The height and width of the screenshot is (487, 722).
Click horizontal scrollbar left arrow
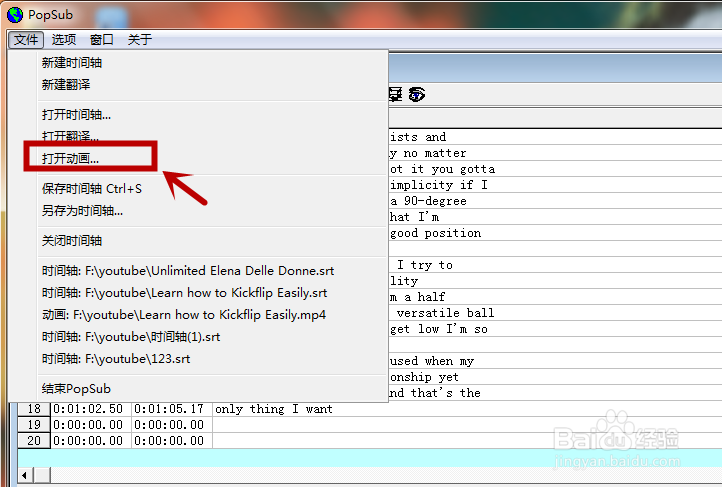pos(25,475)
